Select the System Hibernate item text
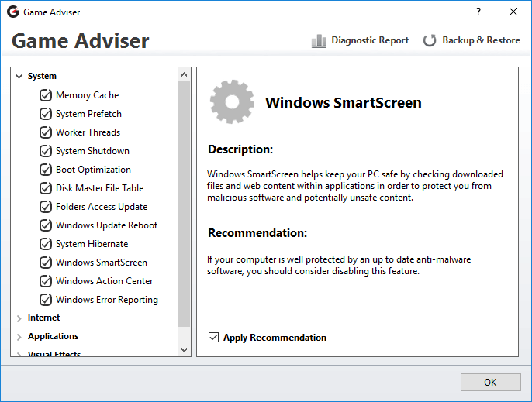Screen dimensions: 532x402 tap(92, 244)
